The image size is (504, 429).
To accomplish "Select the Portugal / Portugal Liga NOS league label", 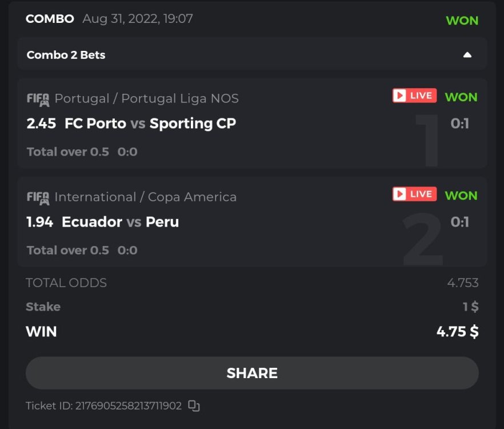I will click(147, 98).
